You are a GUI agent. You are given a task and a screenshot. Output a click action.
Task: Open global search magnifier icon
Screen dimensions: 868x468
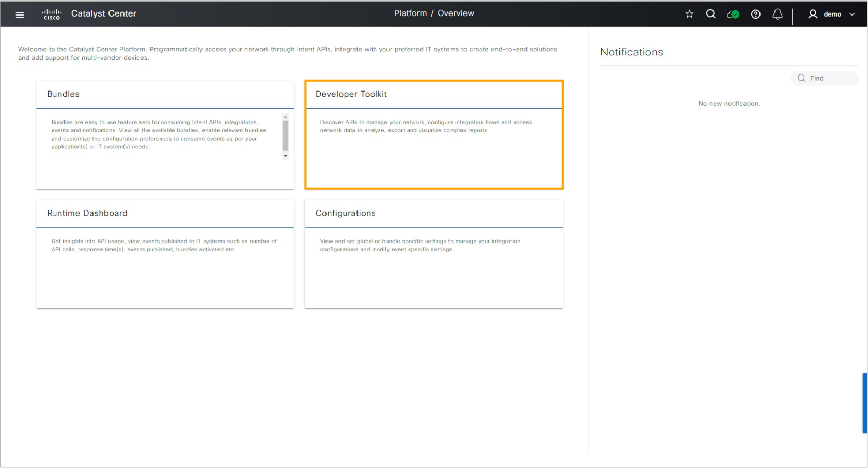711,14
